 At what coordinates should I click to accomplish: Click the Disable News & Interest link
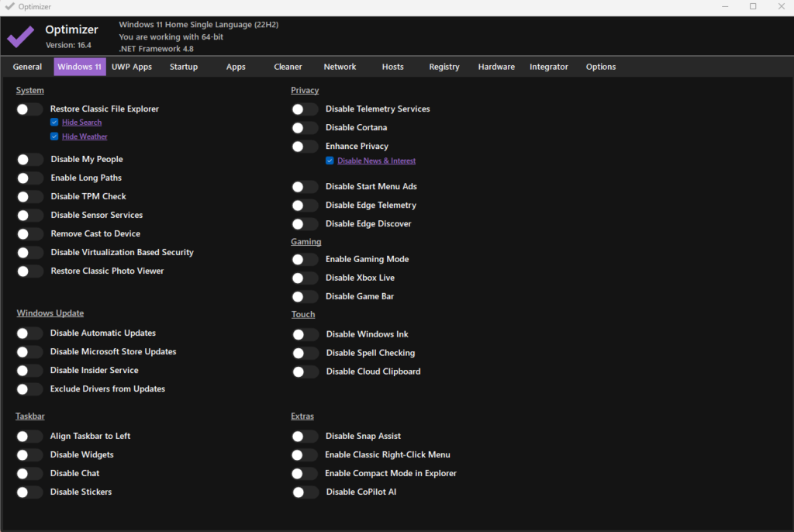[376, 161]
